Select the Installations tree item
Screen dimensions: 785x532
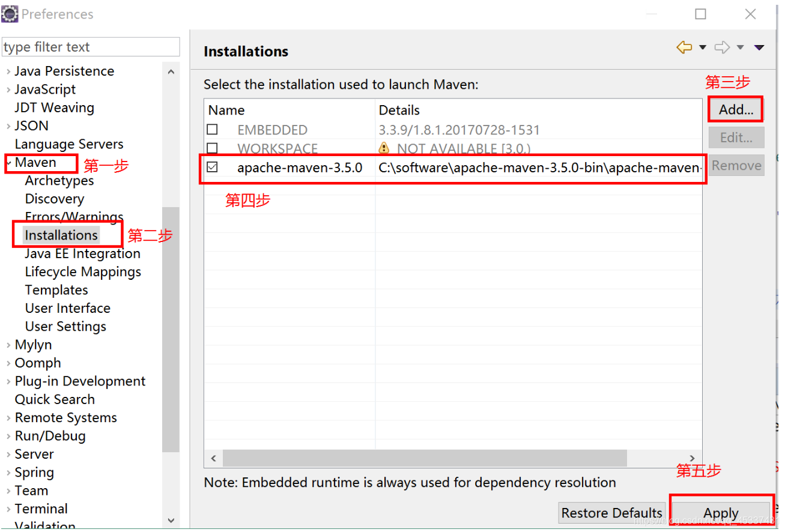coord(61,235)
